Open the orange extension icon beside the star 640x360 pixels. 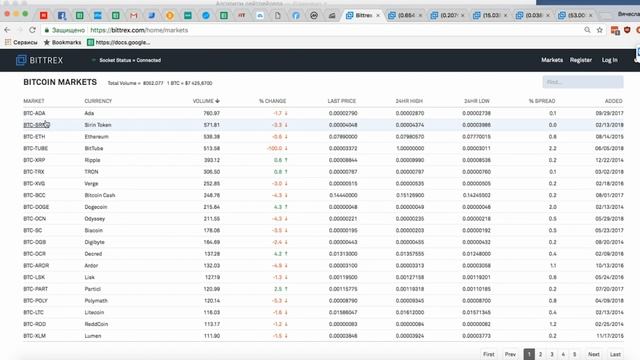tap(615, 30)
